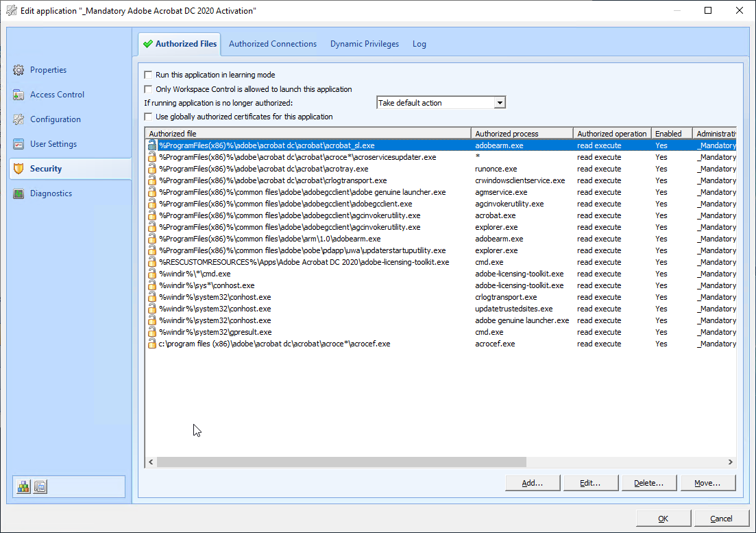Click the lock icon beside acrotray.exe row

(152, 169)
